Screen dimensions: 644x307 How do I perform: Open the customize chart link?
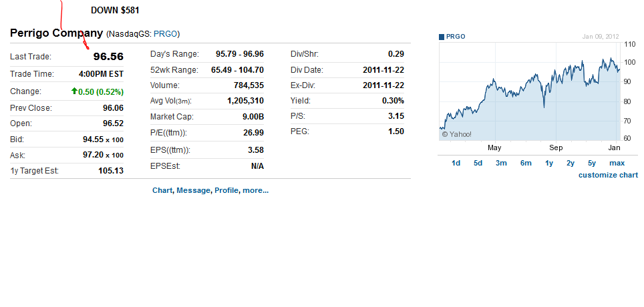[x=609, y=176]
